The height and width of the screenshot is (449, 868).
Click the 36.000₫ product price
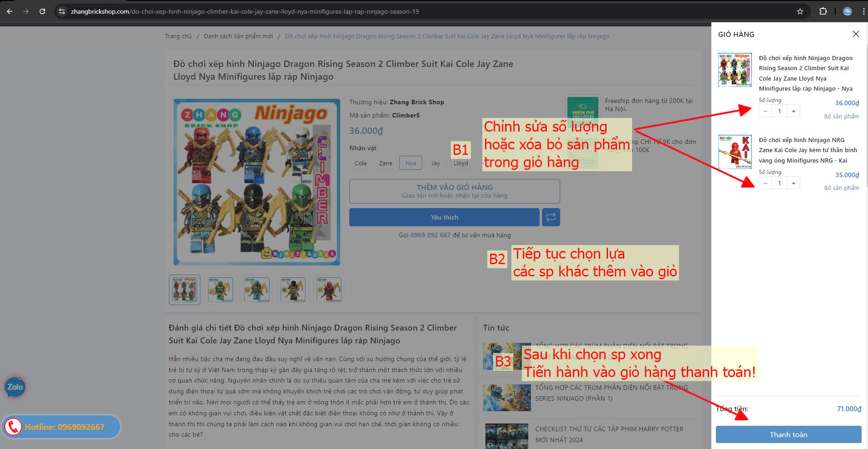click(366, 131)
